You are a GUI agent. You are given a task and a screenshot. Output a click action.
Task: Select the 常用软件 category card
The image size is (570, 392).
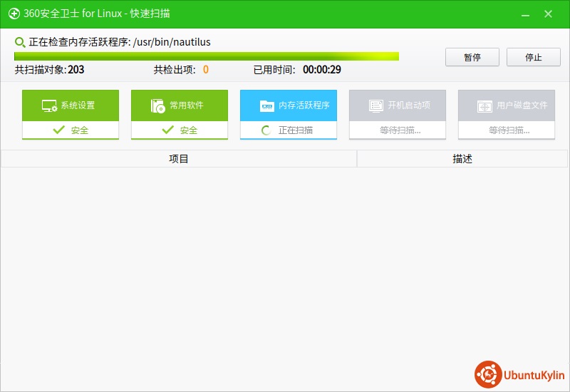(x=180, y=115)
